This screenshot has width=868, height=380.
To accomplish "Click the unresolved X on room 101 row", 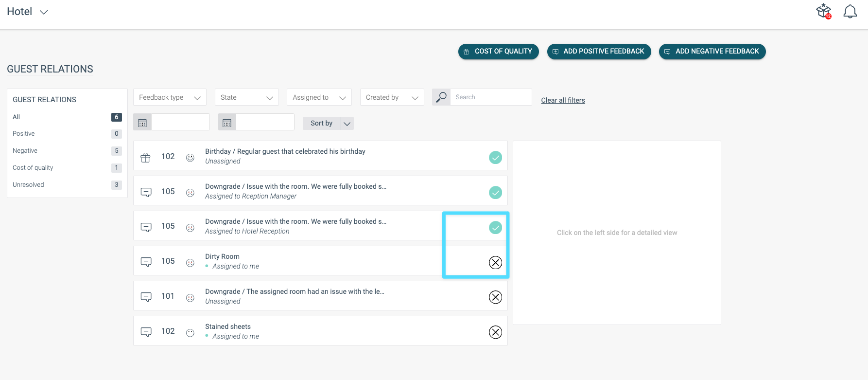I will pos(495,297).
